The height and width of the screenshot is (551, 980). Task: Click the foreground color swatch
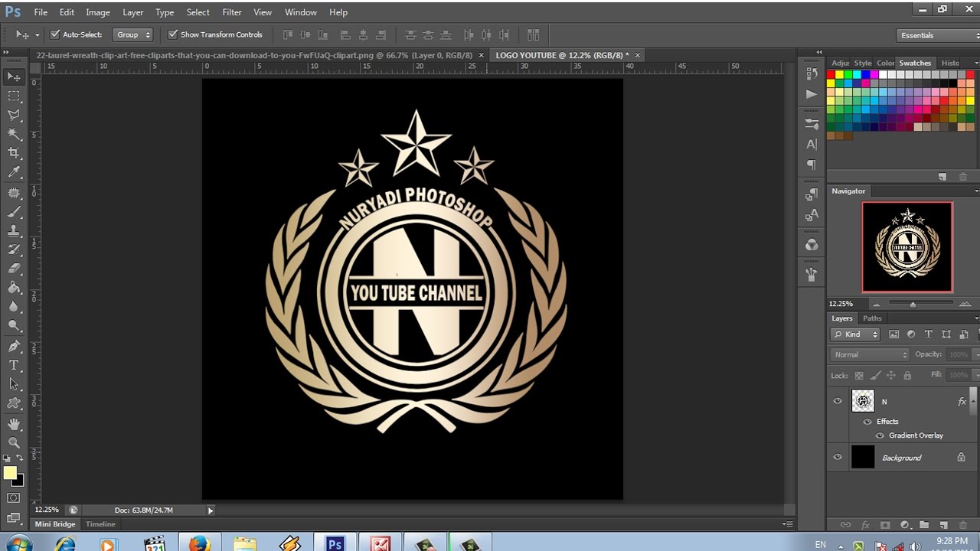(10, 473)
